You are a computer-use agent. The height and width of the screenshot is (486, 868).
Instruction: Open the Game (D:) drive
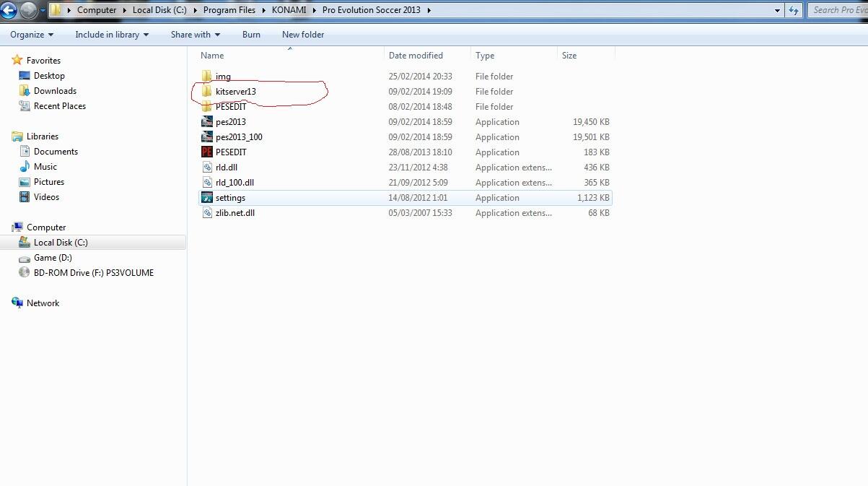(53, 258)
